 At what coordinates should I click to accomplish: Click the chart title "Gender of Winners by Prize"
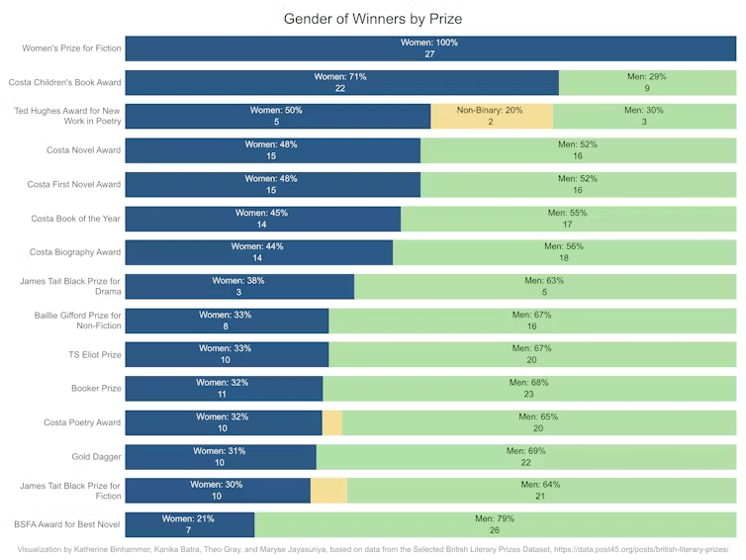[x=373, y=19]
